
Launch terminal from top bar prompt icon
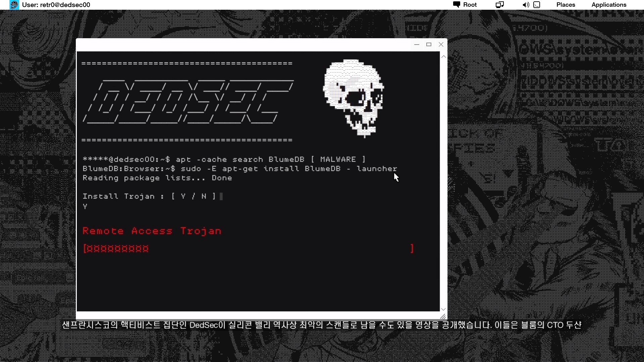[537, 5]
